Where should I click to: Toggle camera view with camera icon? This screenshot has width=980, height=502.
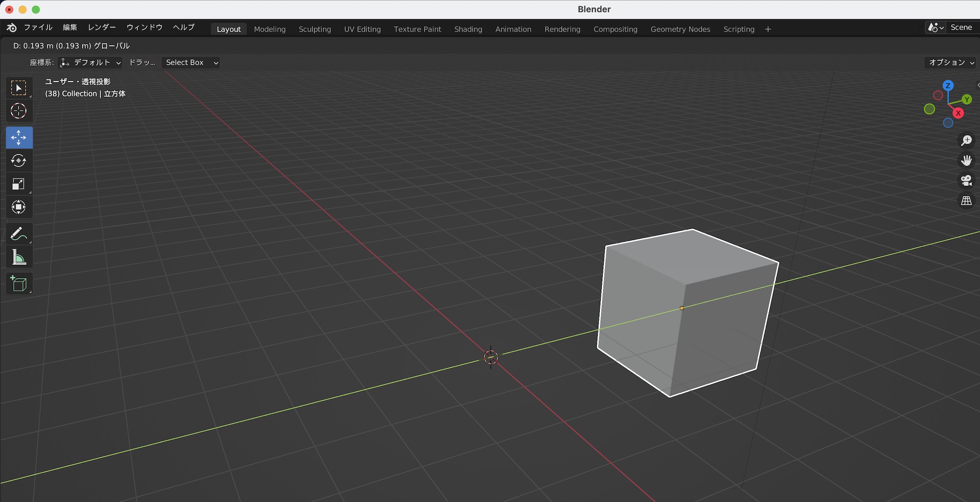click(x=966, y=181)
